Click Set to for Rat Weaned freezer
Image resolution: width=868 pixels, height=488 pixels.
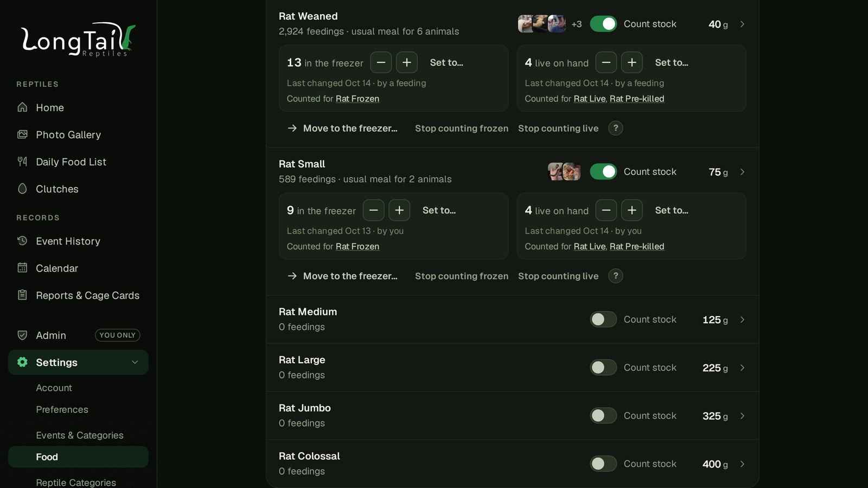click(x=446, y=62)
